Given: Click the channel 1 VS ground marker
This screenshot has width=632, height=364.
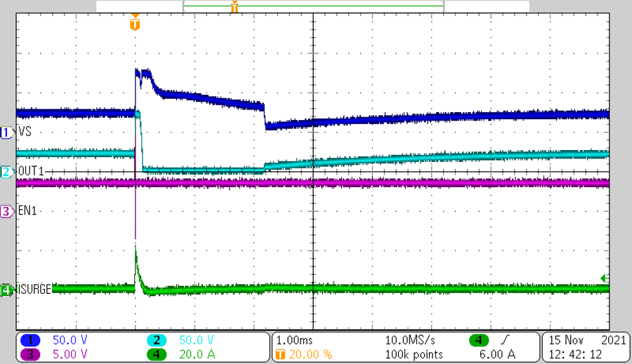Looking at the screenshot, I should coord(6,133).
